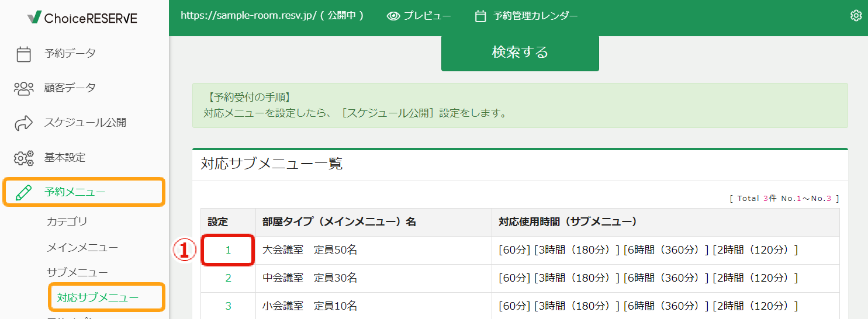Click the share arrow icon beside スケジュール公開
The width and height of the screenshot is (868, 319).
23,123
